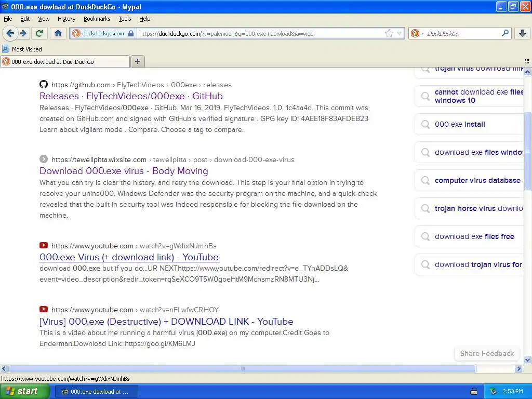Click magnifier icon beside '000 exe install'
Screen dimensions: 532x399
pyautogui.click(x=425, y=124)
